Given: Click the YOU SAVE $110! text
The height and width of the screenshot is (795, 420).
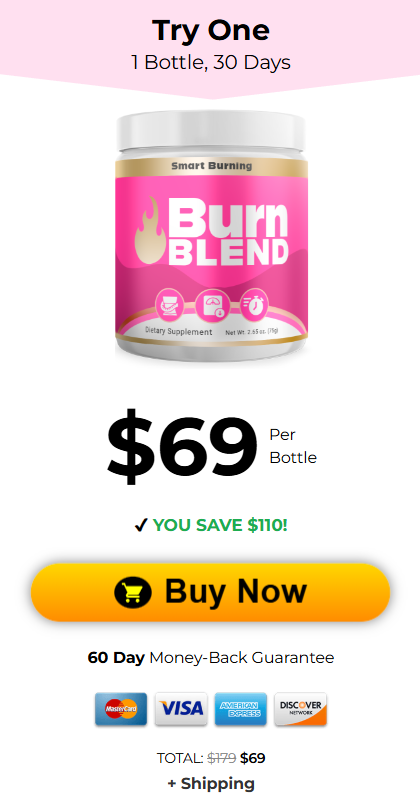Looking at the screenshot, I should click(x=220, y=525).
